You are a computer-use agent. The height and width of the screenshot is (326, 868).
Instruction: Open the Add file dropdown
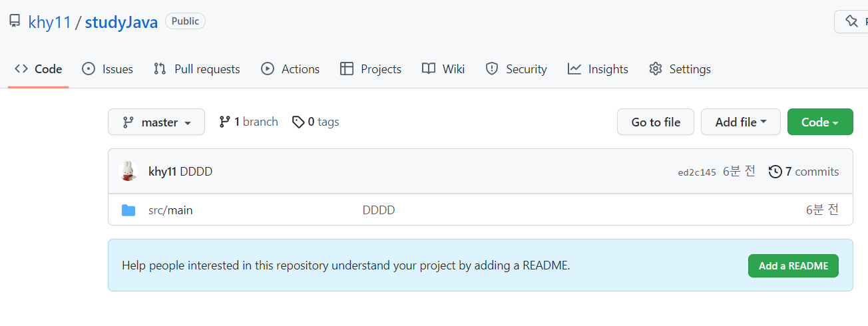point(741,122)
